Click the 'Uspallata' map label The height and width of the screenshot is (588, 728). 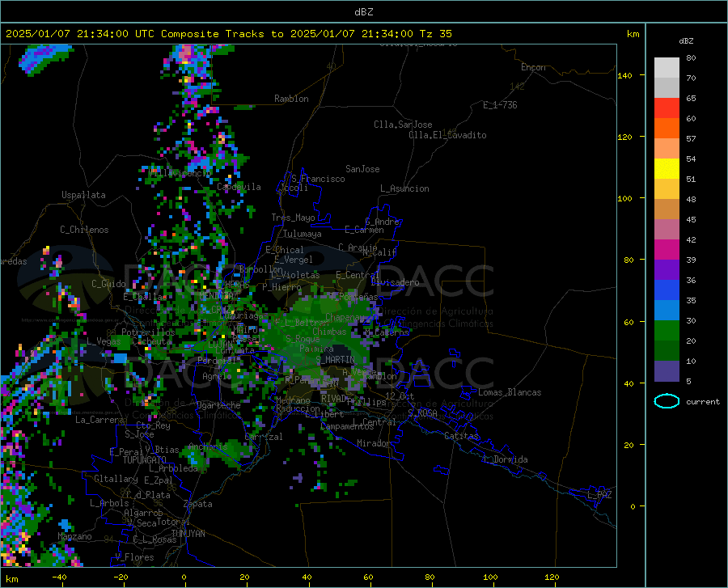(83, 195)
